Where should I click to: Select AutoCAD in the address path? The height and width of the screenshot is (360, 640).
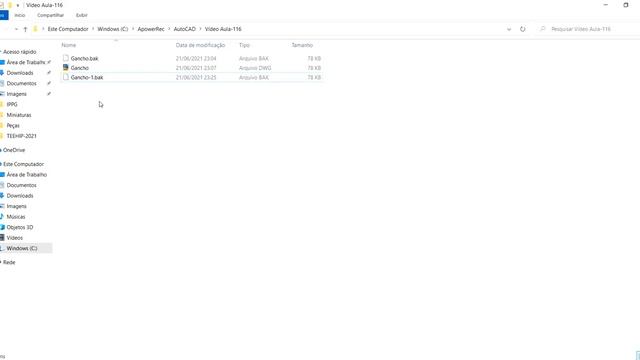click(x=184, y=29)
